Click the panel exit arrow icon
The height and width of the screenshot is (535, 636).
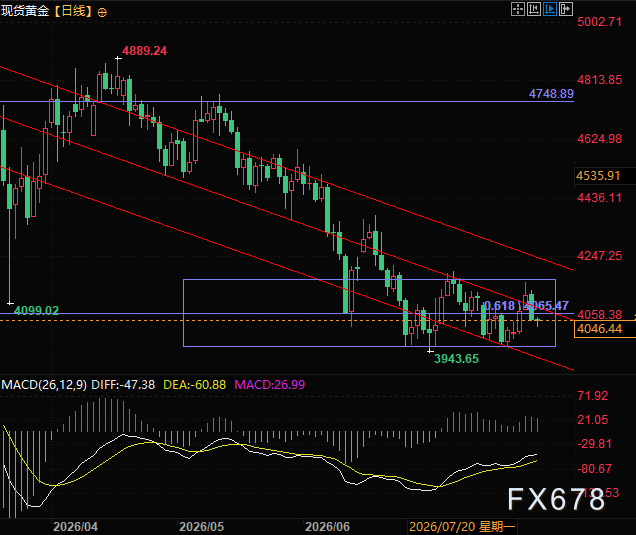(566, 9)
